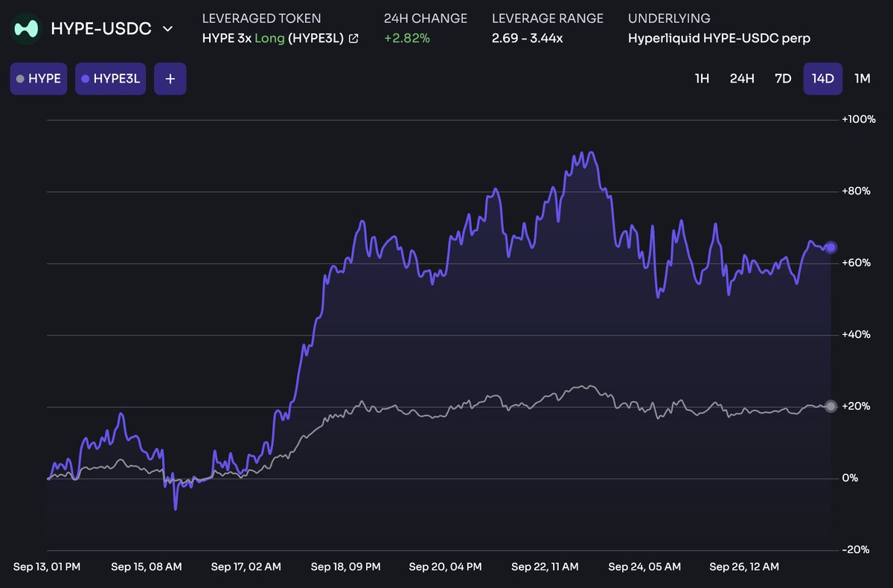
Task: Click the +2.82% 24H change value
Action: (407, 39)
